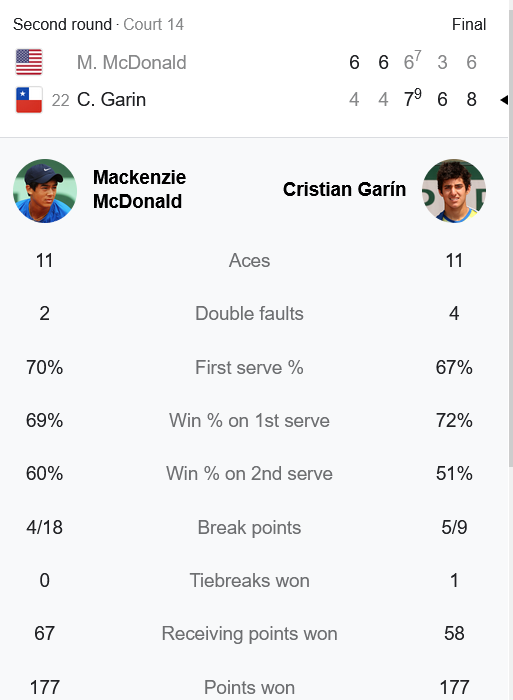This screenshot has height=700, width=513.
Task: Click McDonald's 4/18 break points value
Action: (44, 528)
